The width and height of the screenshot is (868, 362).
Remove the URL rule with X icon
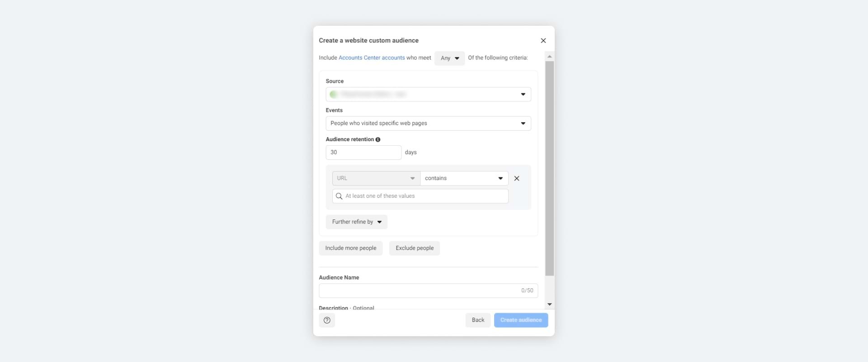[517, 178]
